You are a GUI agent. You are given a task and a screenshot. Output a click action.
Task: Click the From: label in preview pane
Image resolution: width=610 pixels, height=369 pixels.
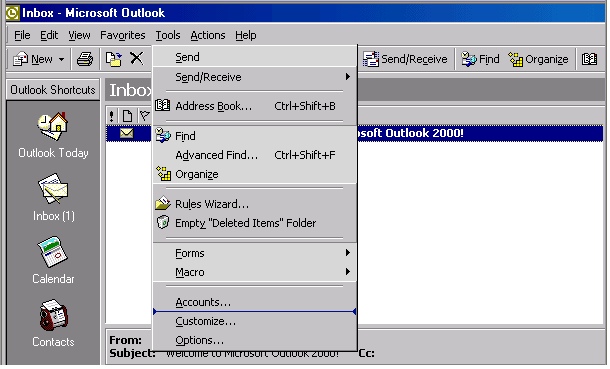[126, 340]
